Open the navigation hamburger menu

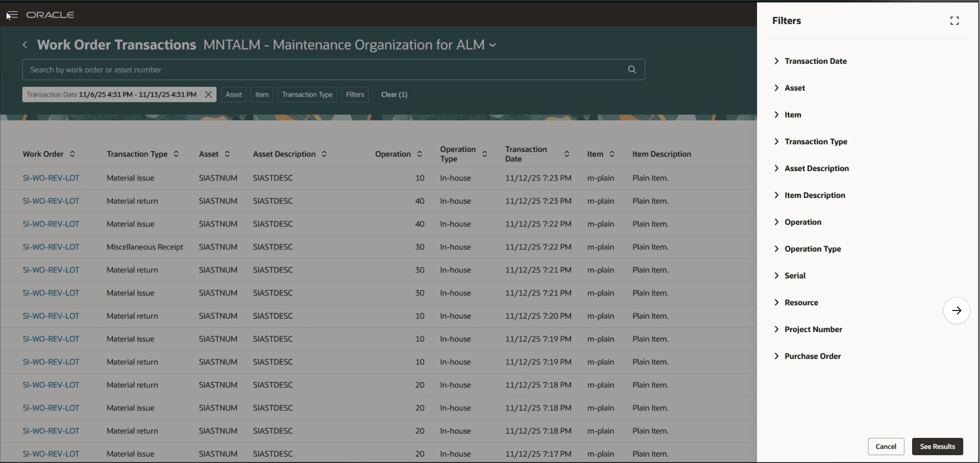point(12,14)
